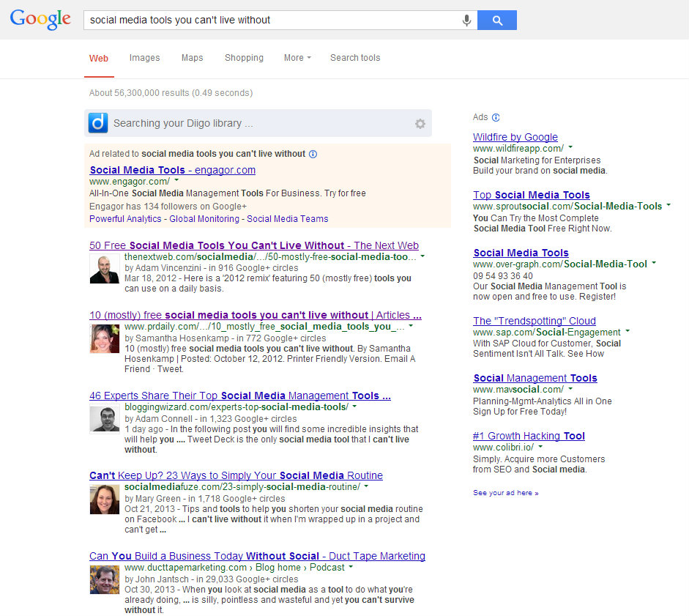Image resolution: width=689 pixels, height=616 pixels.
Task: Click Adam Vincenzini author photo
Action: [105, 269]
